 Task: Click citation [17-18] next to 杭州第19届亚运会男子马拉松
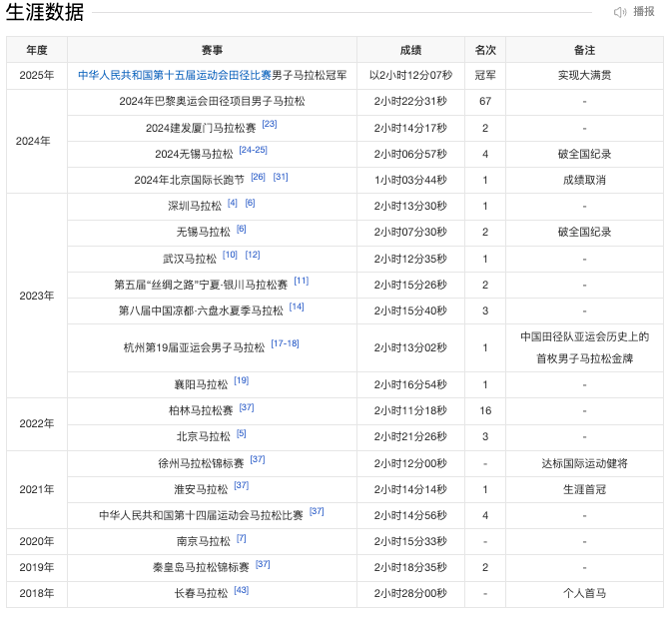coord(285,343)
